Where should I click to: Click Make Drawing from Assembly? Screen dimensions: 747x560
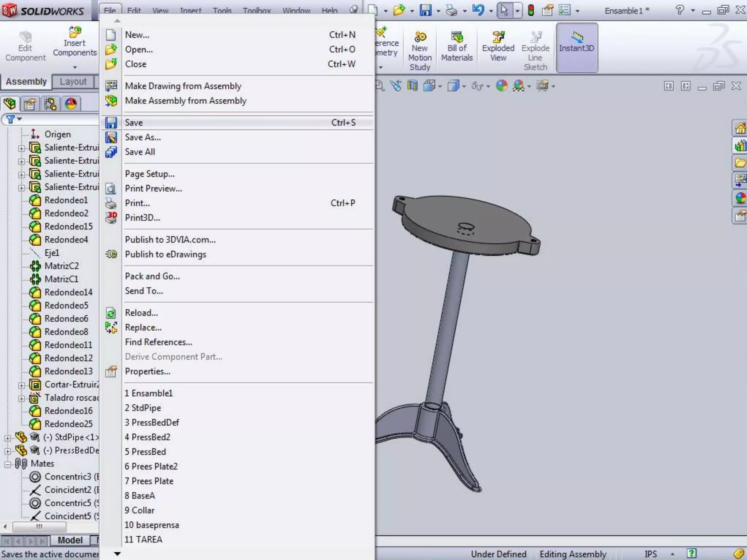(x=183, y=86)
